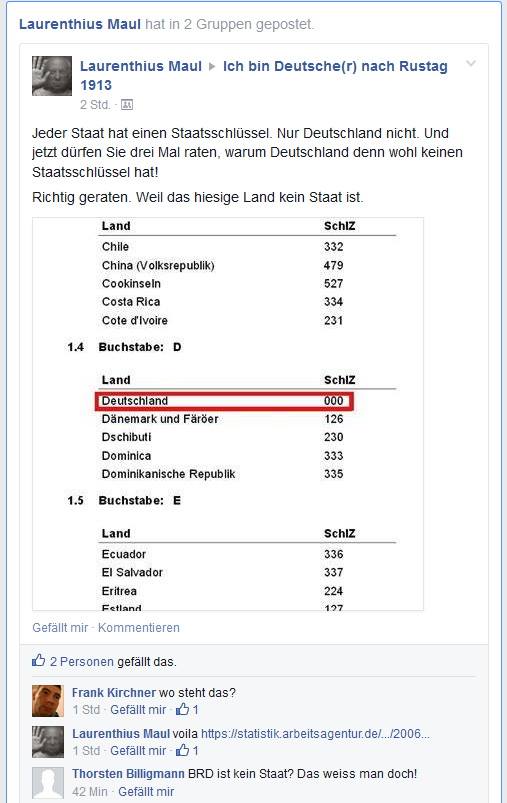Click Thorsten Billigmann's default avatar
The height and width of the screenshot is (803, 507).
click(x=48, y=783)
